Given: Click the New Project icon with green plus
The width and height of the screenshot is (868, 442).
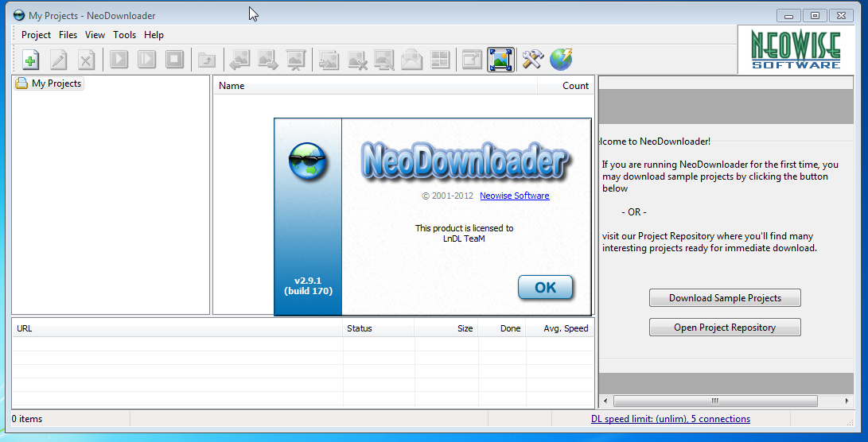Looking at the screenshot, I should [x=31, y=60].
